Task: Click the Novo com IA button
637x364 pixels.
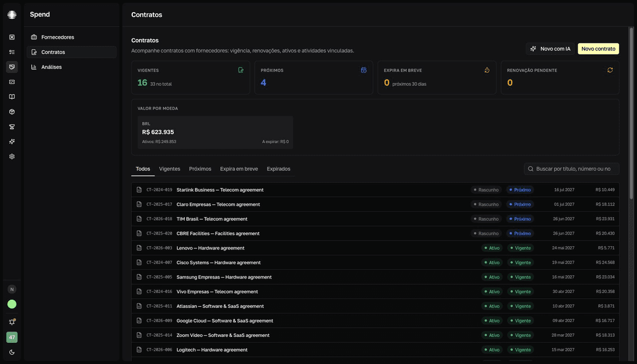Action: click(x=550, y=49)
